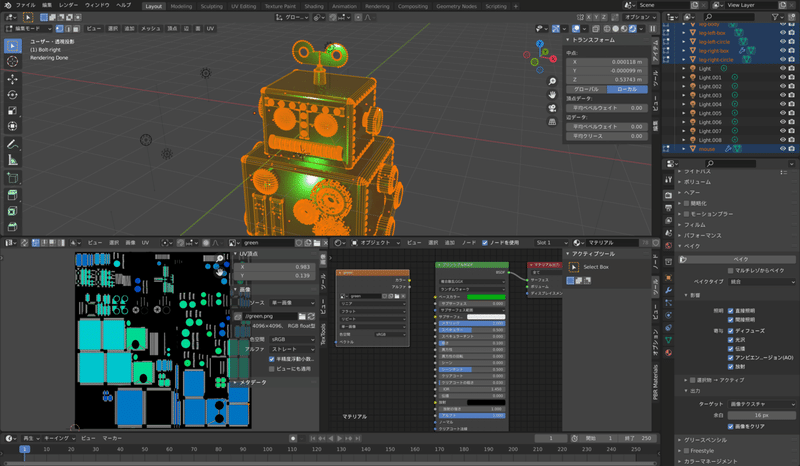Choose the Cursor tool in left toolbar
Viewport: 800px width, 466px height.
point(13,61)
